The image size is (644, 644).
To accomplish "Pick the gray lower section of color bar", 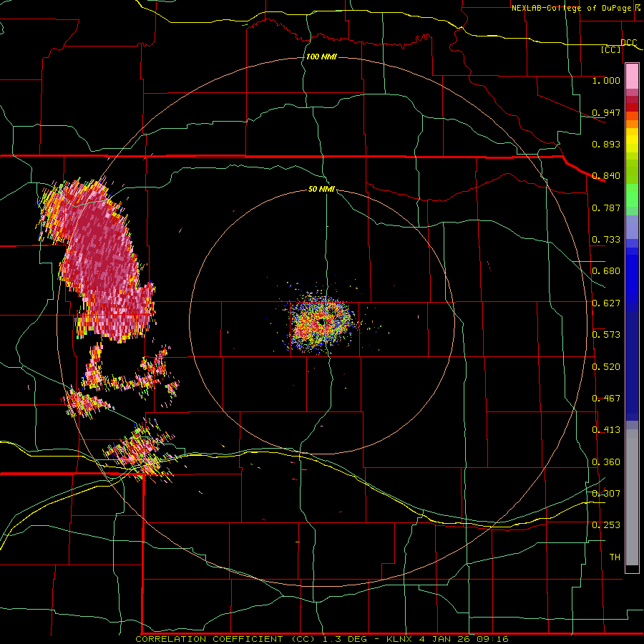I will [632, 497].
